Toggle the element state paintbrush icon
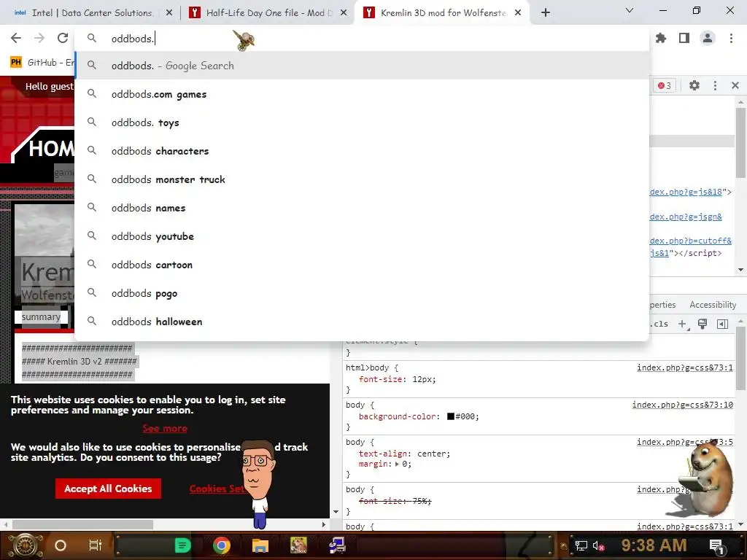Viewport: 747px width, 560px height. click(703, 324)
